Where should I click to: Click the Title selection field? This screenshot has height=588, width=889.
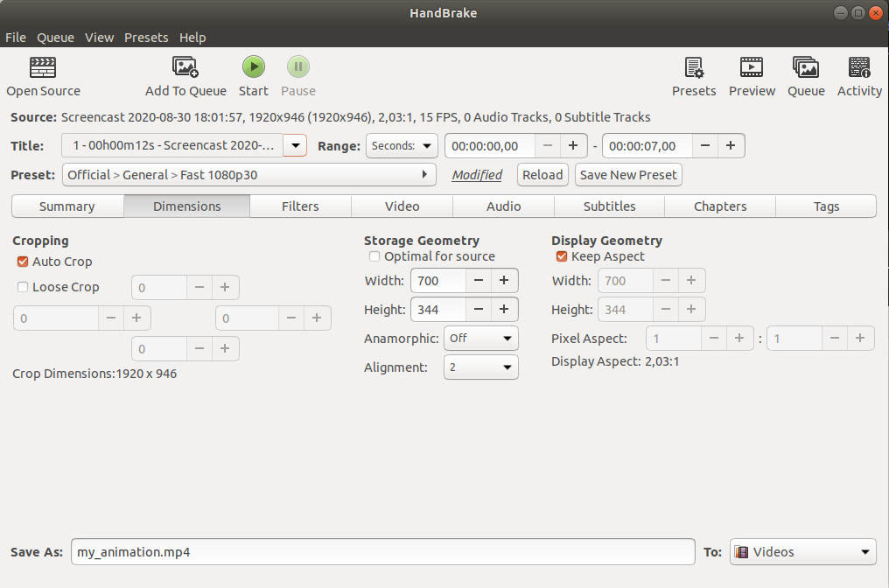tap(172, 146)
